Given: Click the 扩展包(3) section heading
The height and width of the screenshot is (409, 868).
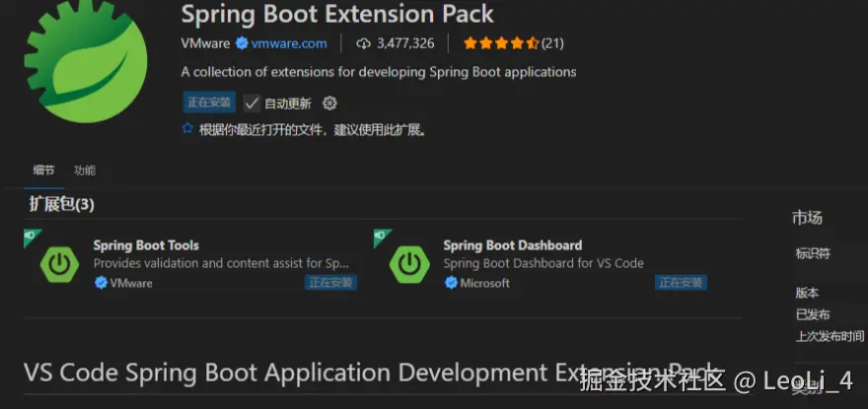Looking at the screenshot, I should tap(62, 205).
